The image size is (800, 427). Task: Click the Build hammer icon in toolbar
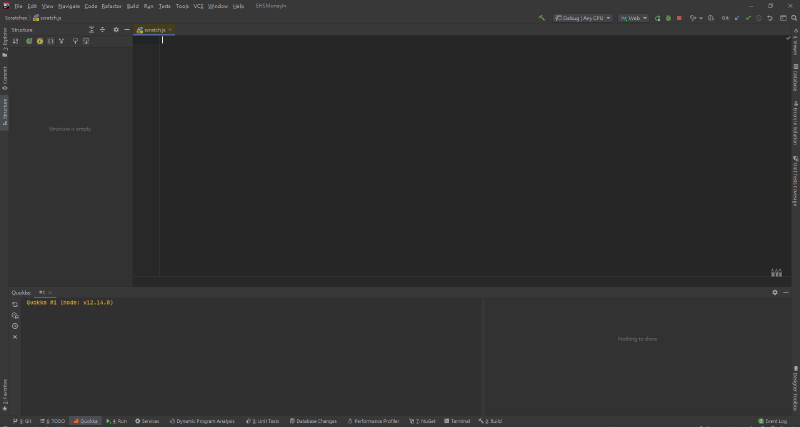(541, 18)
